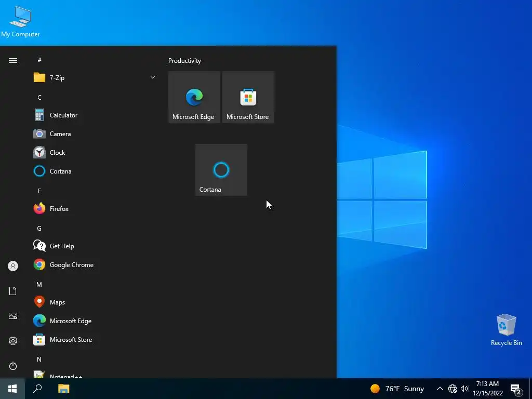Image resolution: width=532 pixels, height=399 pixels.
Task: Open Microsoft Store from the app list
Action: 95,339
